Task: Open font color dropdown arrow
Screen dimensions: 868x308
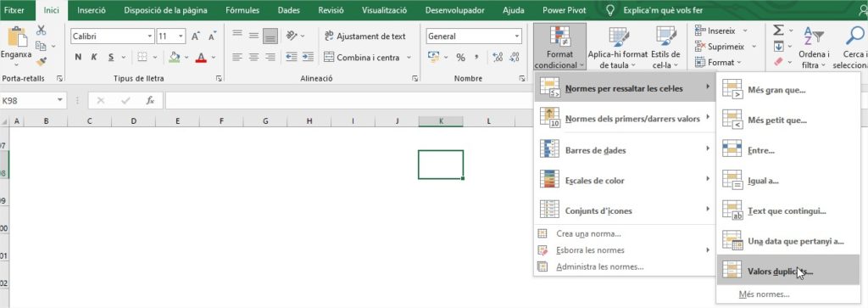Action: 213,57
